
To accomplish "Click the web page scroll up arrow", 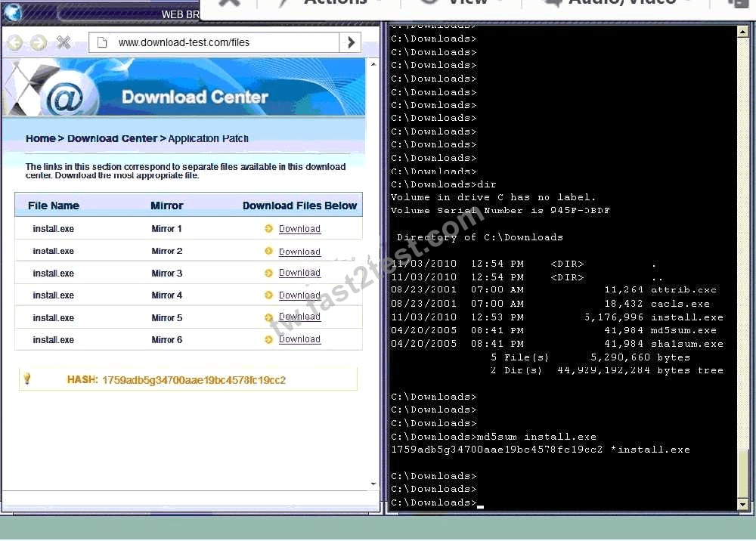I will click(373, 64).
